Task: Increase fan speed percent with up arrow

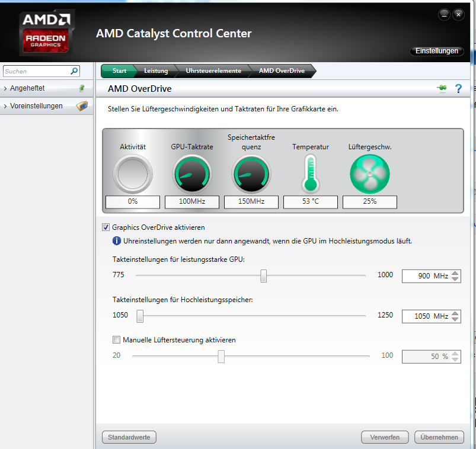Action: pos(455,354)
